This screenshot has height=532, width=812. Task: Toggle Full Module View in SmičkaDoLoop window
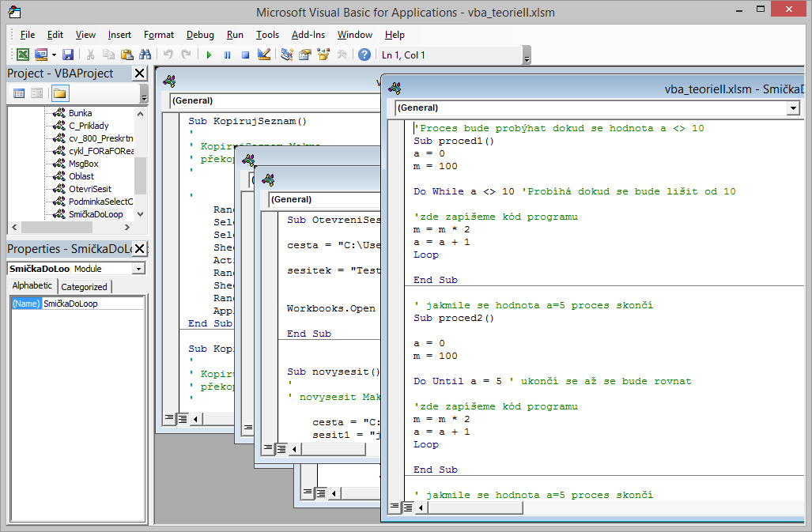tap(408, 507)
